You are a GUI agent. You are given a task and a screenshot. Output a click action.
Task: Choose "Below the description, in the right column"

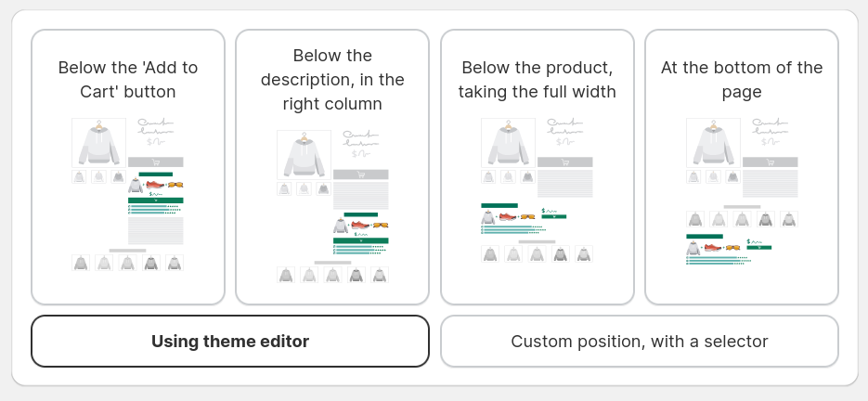coord(332,167)
